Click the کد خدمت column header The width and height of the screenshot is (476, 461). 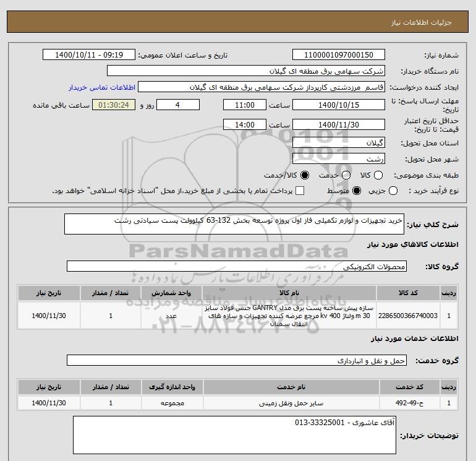pyautogui.click(x=409, y=387)
